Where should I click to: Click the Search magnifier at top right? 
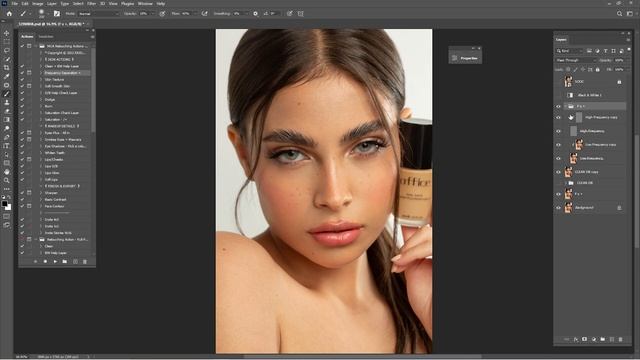(619, 13)
